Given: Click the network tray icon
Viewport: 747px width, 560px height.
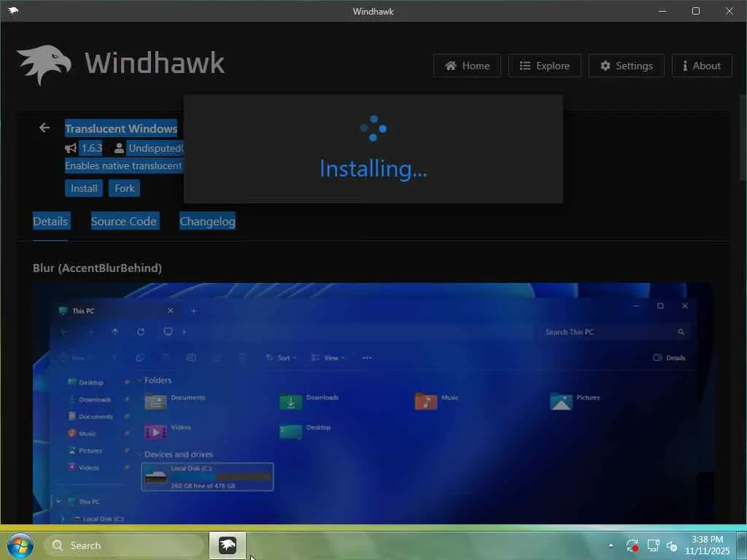Looking at the screenshot, I should click(653, 545).
